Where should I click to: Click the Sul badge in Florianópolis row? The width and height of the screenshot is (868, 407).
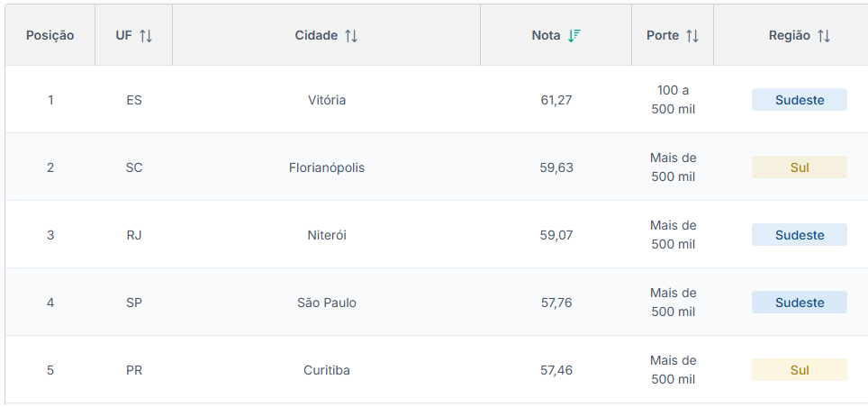click(800, 167)
